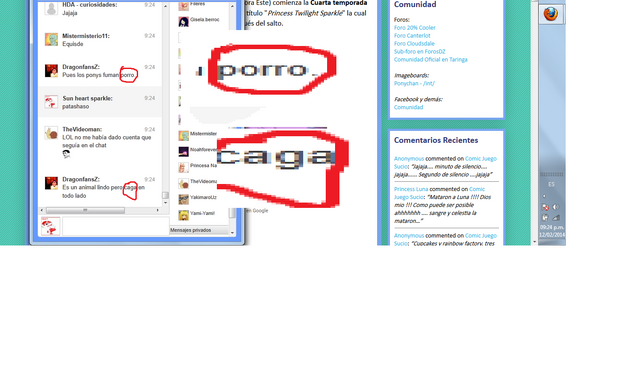This screenshot has width=640, height=391.
Task: Click your own avatar beside chat input
Action: [x=50, y=226]
